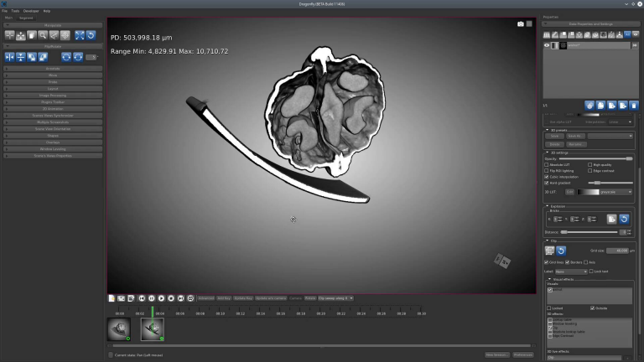Click the flip horizontally icon

click(x=10, y=57)
